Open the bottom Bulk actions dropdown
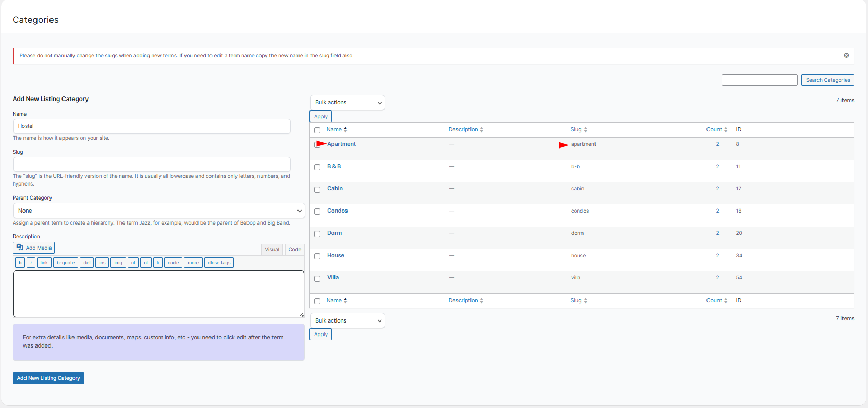Image resolution: width=868 pixels, height=408 pixels. pos(348,321)
